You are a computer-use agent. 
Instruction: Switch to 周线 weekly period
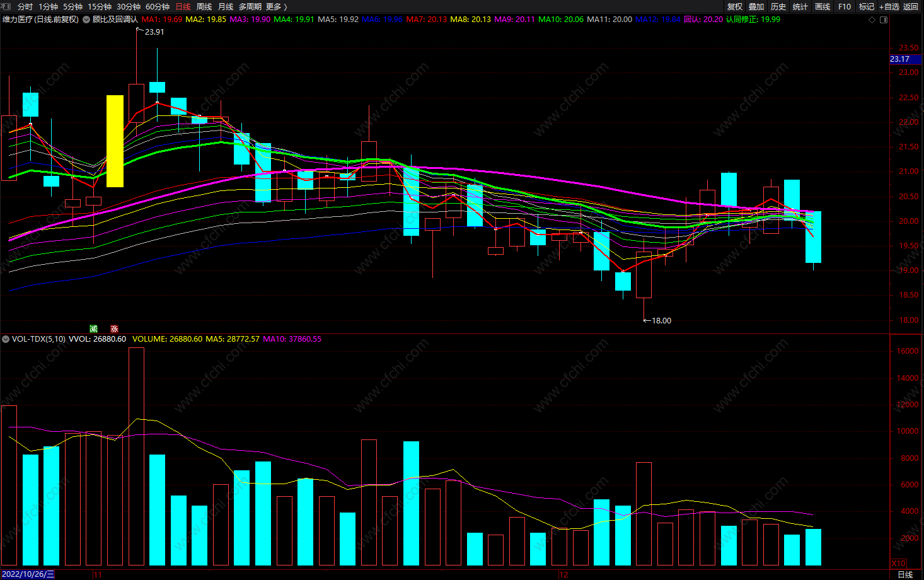pos(204,6)
